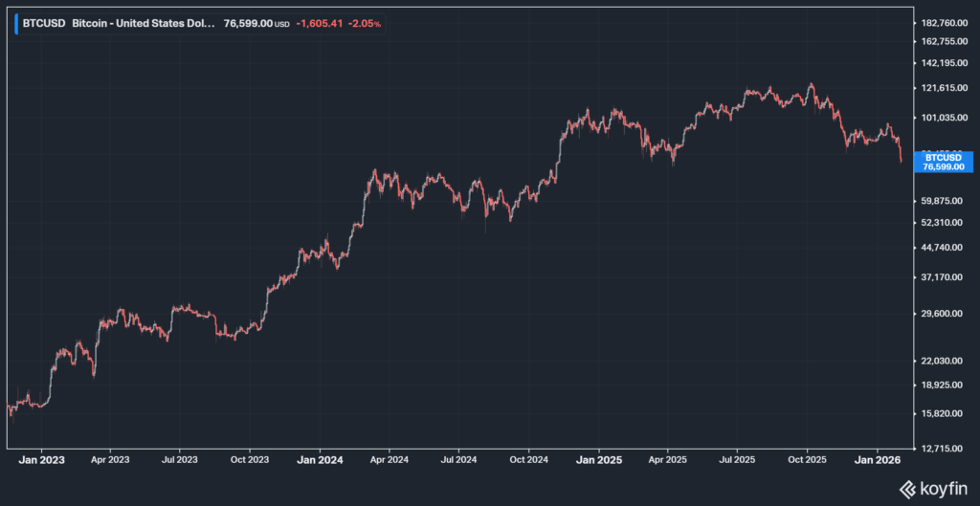This screenshot has width=980, height=506.
Task: Click the Jan 2024 date label
Action: [320, 460]
